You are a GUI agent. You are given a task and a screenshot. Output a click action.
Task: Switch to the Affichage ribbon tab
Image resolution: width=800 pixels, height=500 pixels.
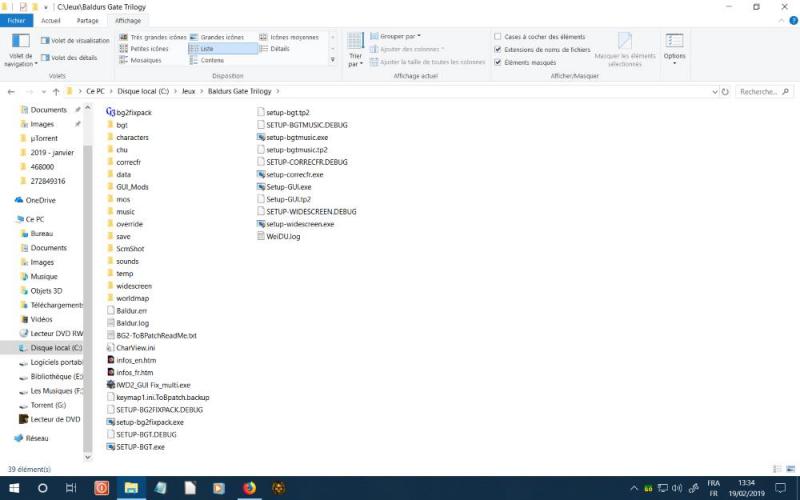pyautogui.click(x=128, y=20)
